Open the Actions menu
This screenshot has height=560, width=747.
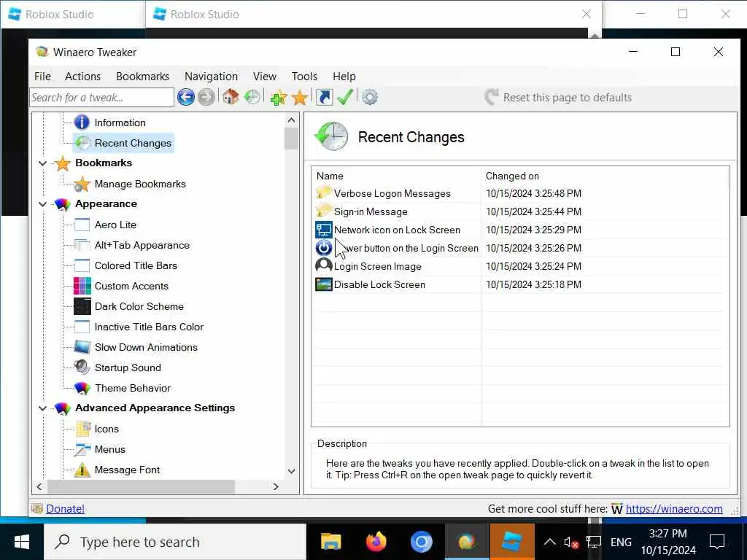[x=83, y=76]
